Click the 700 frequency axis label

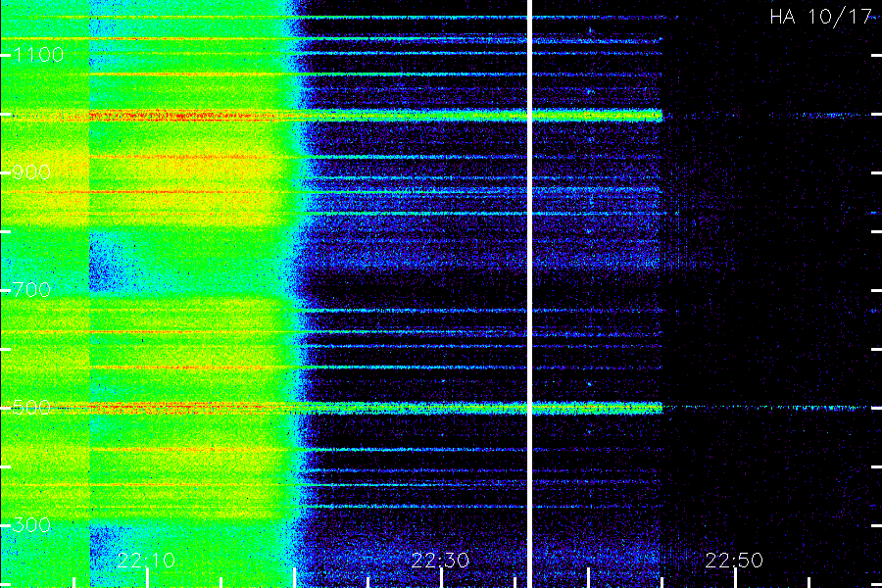(x=31, y=290)
